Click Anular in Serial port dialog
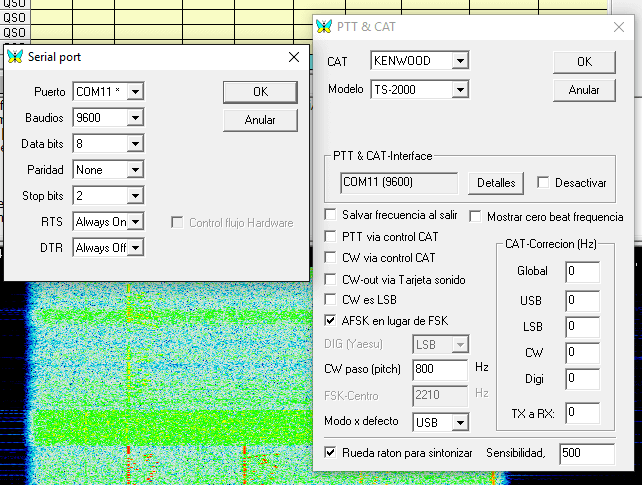This screenshot has height=485, width=642. coord(260,120)
